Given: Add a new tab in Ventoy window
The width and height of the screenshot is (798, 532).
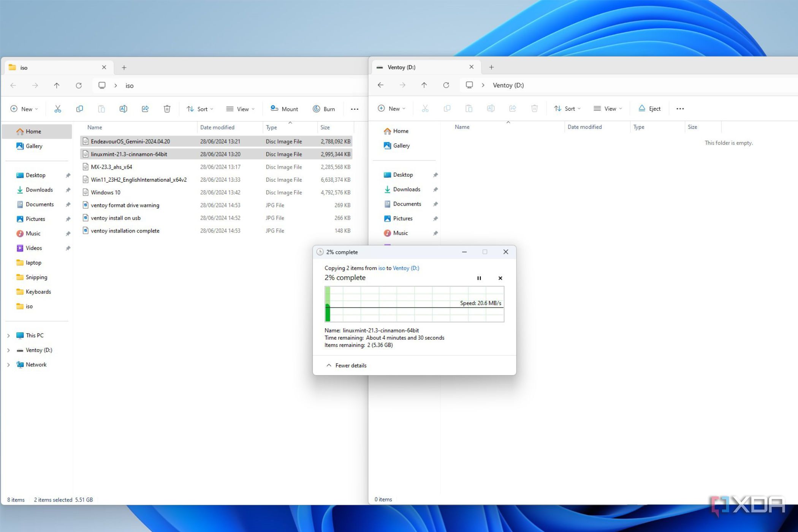Looking at the screenshot, I should pyautogui.click(x=491, y=67).
